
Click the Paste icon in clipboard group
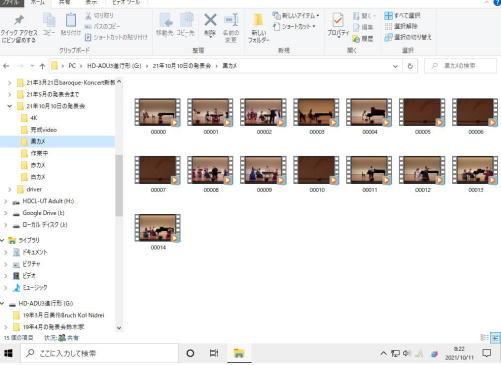(71, 20)
